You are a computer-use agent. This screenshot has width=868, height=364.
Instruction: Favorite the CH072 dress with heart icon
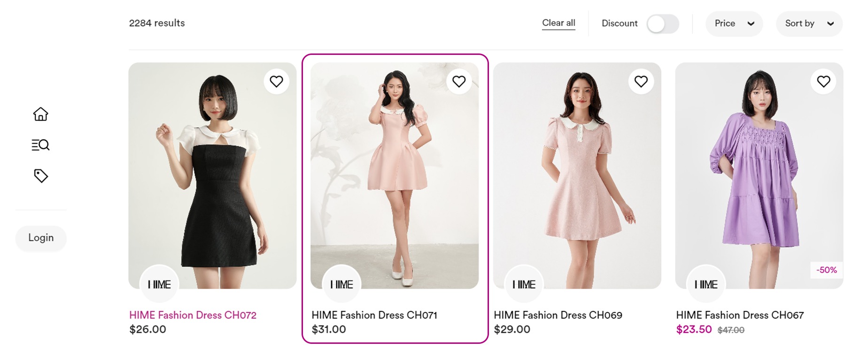277,82
